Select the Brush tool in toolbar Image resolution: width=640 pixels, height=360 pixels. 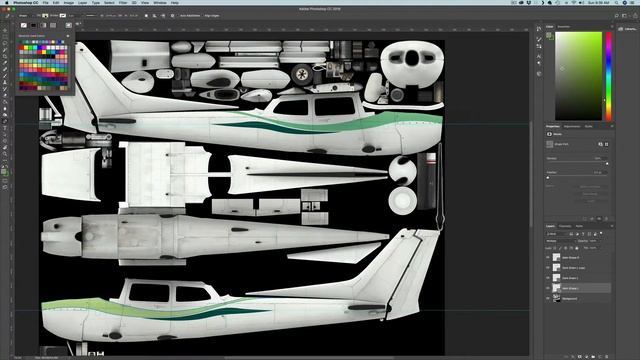click(x=5, y=76)
